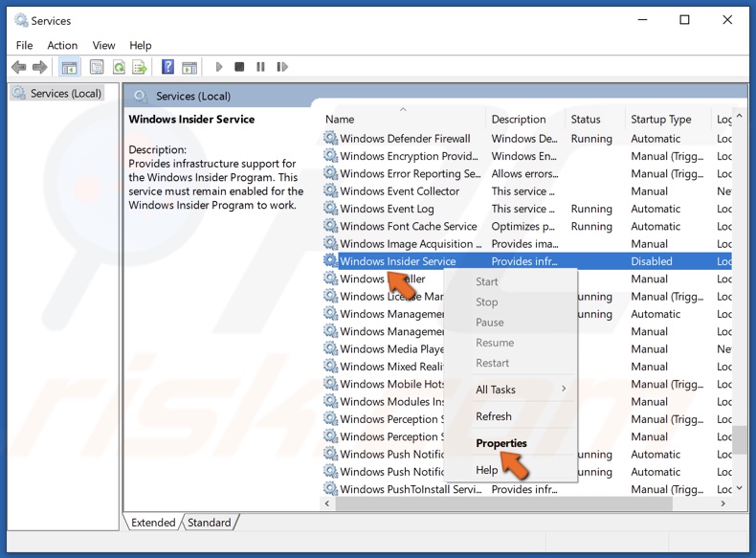Click gear icon of Windows Error Reporting row

tap(330, 173)
